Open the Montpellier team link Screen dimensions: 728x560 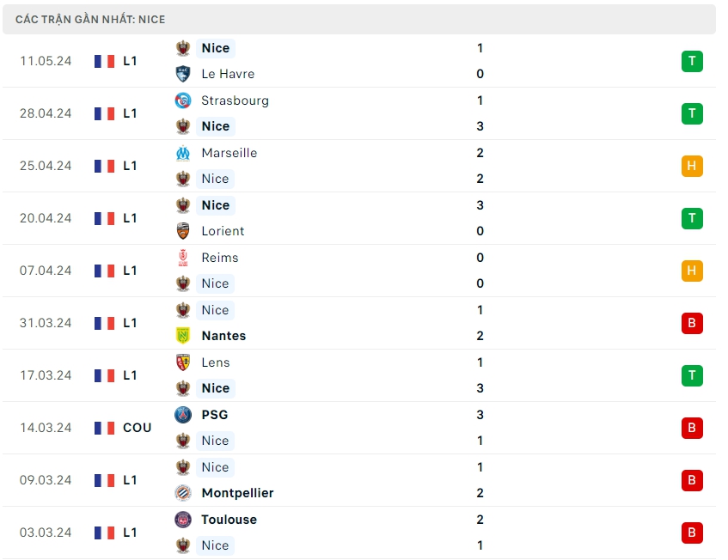tap(237, 493)
